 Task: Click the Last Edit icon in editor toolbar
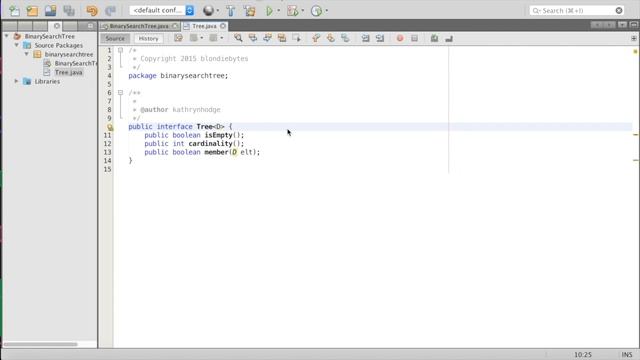[178, 38]
